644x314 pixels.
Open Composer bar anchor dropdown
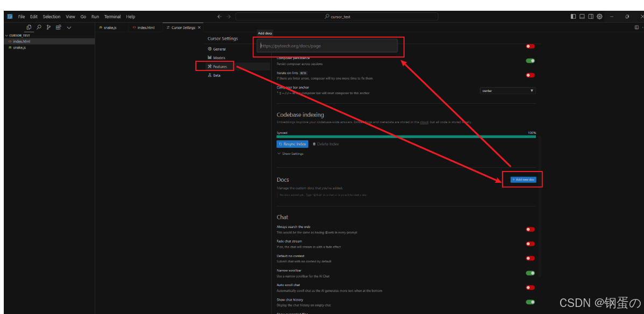tap(508, 91)
